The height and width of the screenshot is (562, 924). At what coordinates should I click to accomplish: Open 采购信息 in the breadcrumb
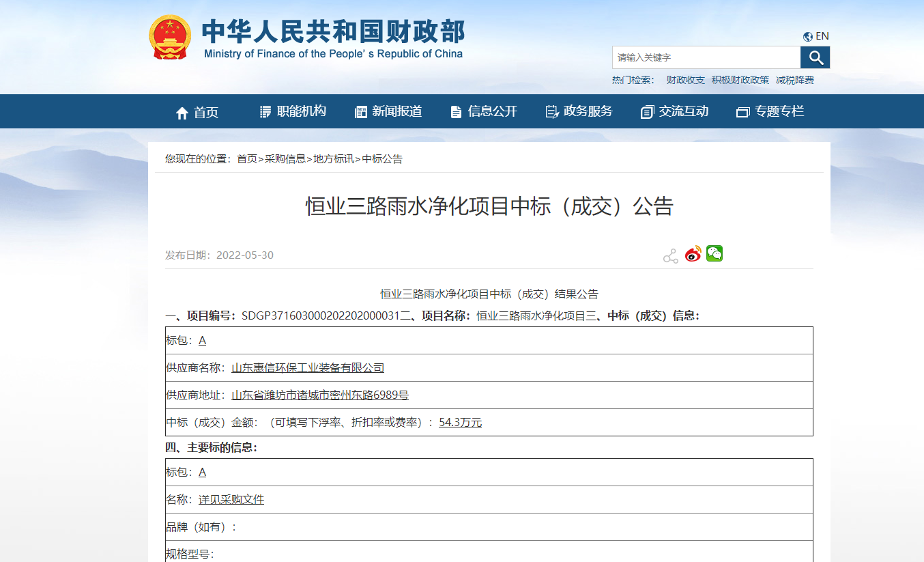285,159
